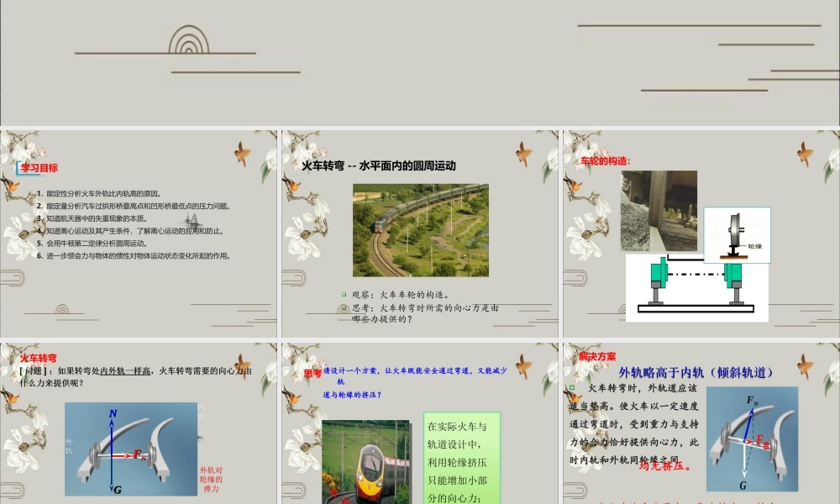Select the 解决方案 title banner
Viewport: 840px width, 504px height.
coord(597,356)
